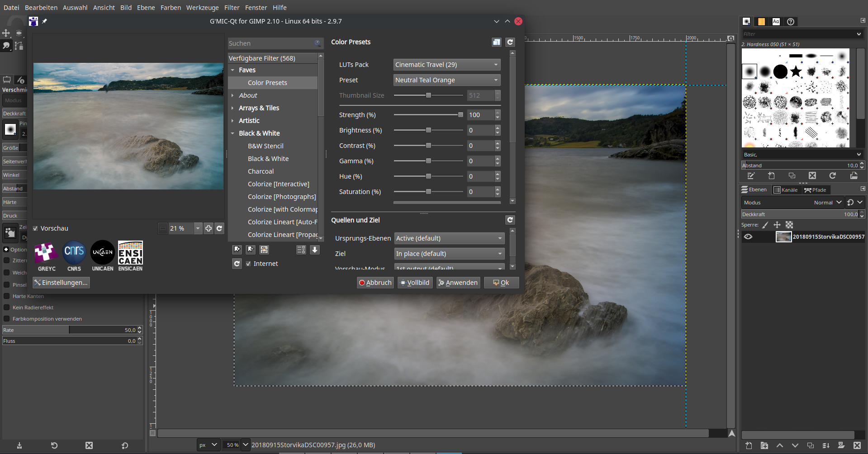Confirm the filter with Ok button

click(501, 283)
